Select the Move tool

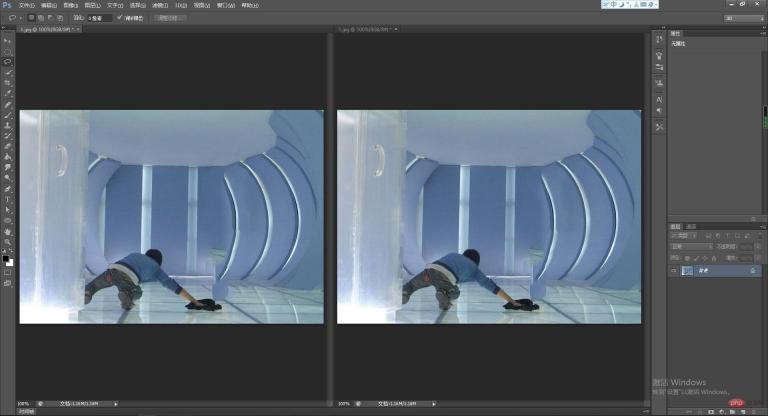tap(7, 40)
